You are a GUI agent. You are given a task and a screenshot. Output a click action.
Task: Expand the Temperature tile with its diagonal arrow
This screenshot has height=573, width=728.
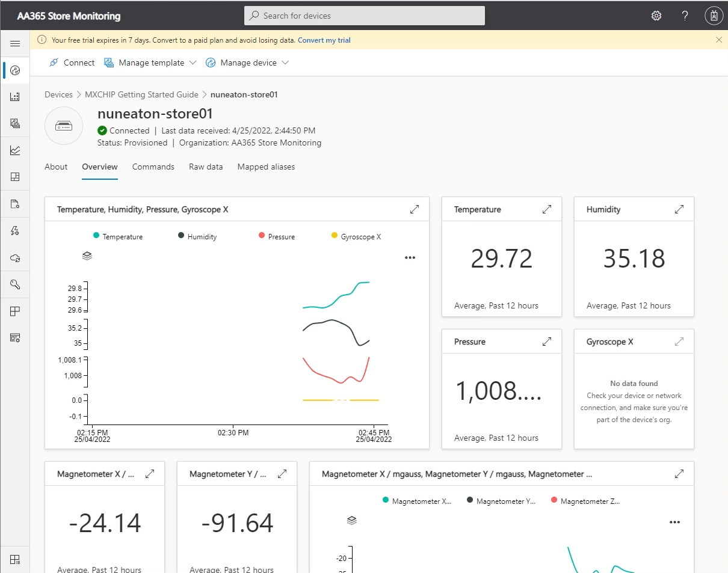[x=546, y=209]
